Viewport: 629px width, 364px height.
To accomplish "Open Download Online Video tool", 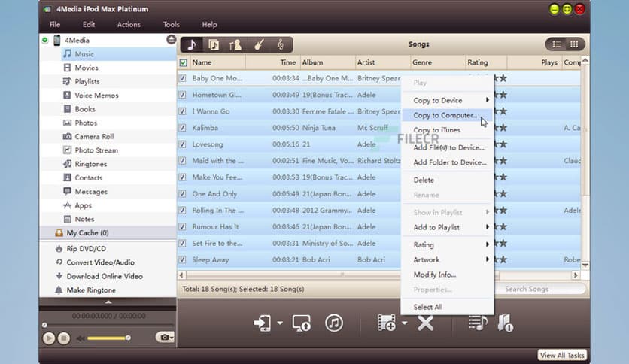I will (105, 276).
